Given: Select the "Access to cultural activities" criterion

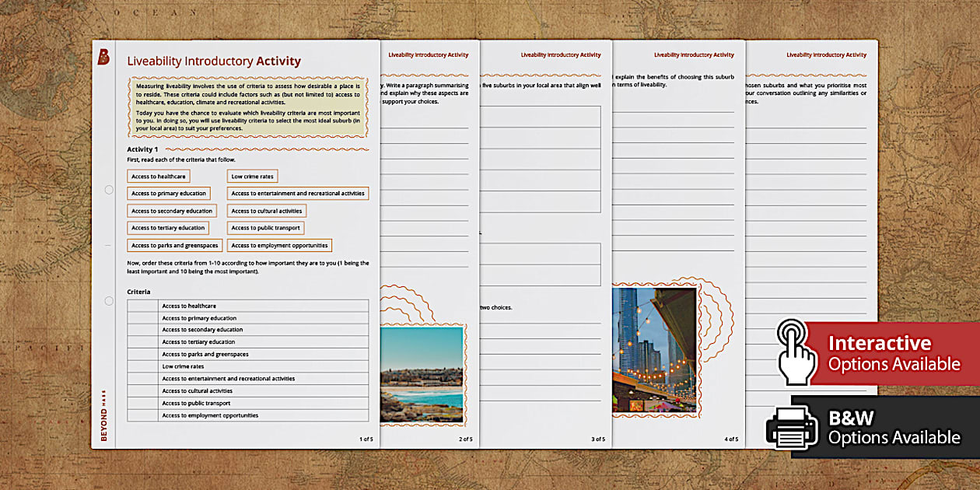Looking at the screenshot, I should pos(268,210).
